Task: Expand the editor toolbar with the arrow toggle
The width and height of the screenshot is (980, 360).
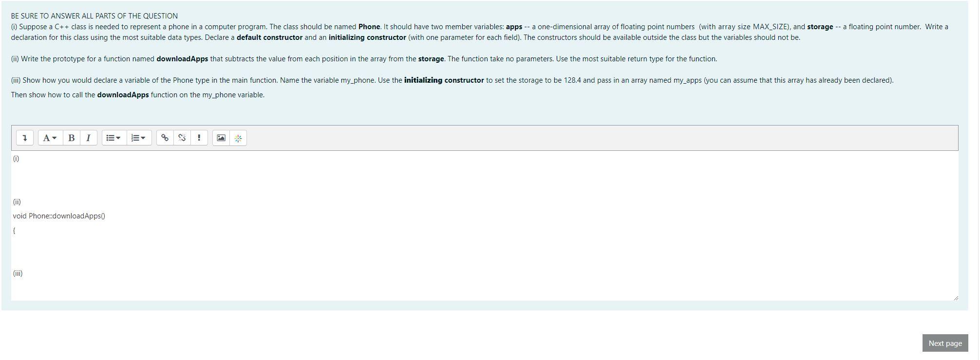Action: tap(25, 138)
